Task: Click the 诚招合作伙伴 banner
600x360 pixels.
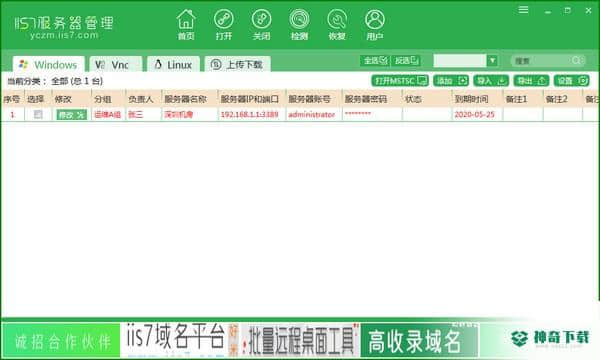Action: pyautogui.click(x=61, y=340)
